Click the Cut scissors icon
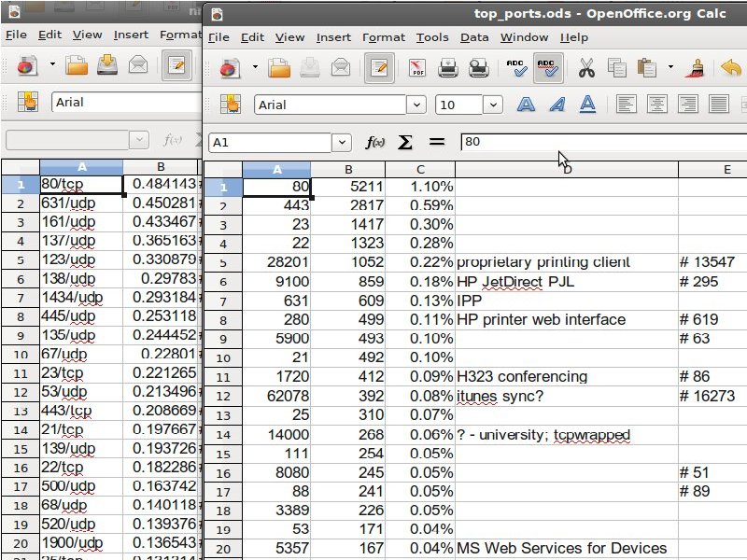This screenshot has height=560, width=747. click(x=586, y=68)
